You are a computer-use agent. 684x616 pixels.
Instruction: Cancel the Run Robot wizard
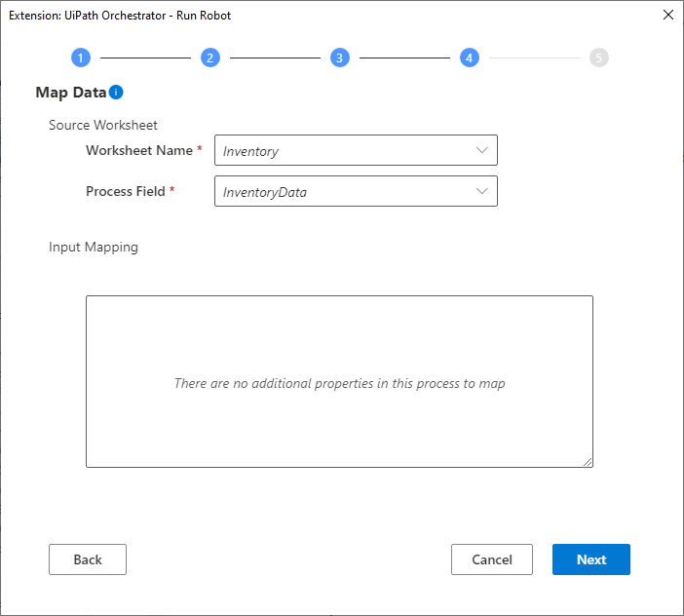tap(492, 559)
